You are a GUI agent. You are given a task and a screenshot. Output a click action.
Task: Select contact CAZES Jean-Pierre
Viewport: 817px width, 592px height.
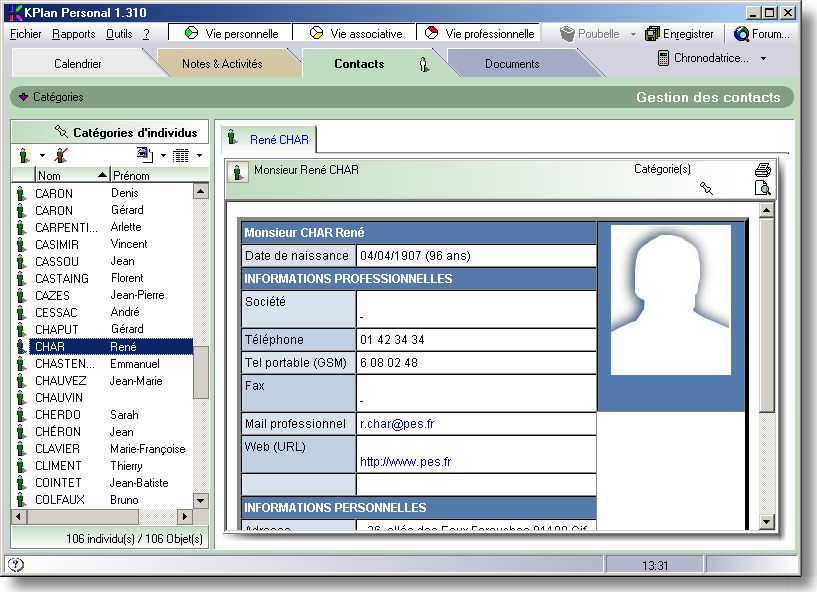point(104,295)
